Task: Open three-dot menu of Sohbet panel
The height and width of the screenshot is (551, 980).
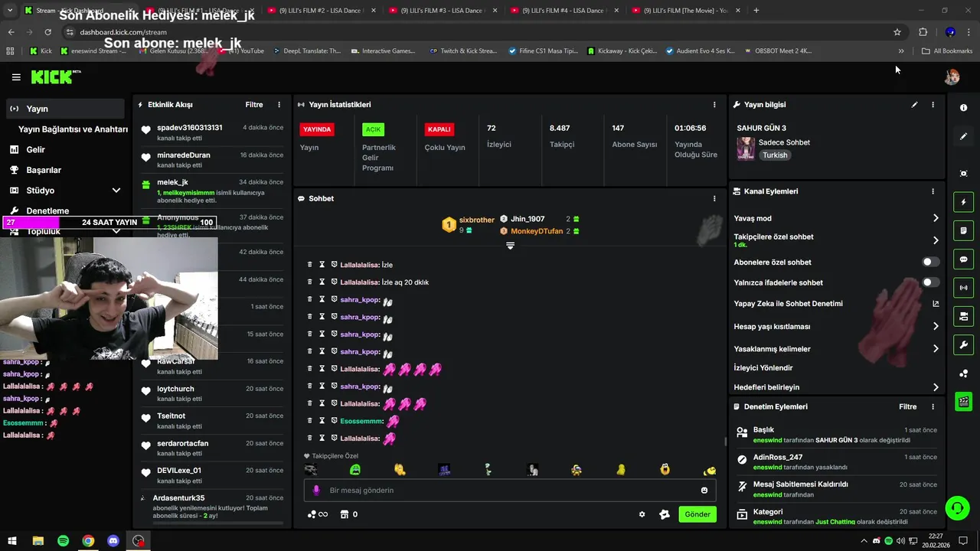Action: coord(714,198)
